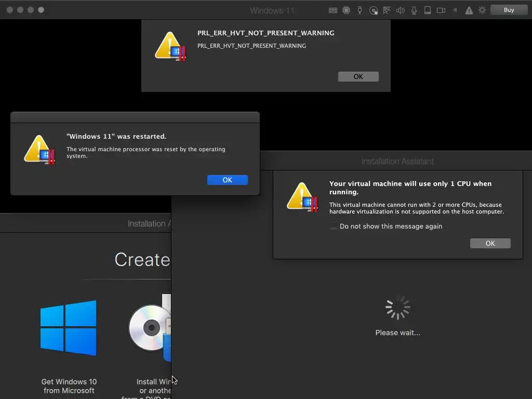Click warning icon in HVT not present dialog
This screenshot has height=399, width=532.
tap(170, 47)
